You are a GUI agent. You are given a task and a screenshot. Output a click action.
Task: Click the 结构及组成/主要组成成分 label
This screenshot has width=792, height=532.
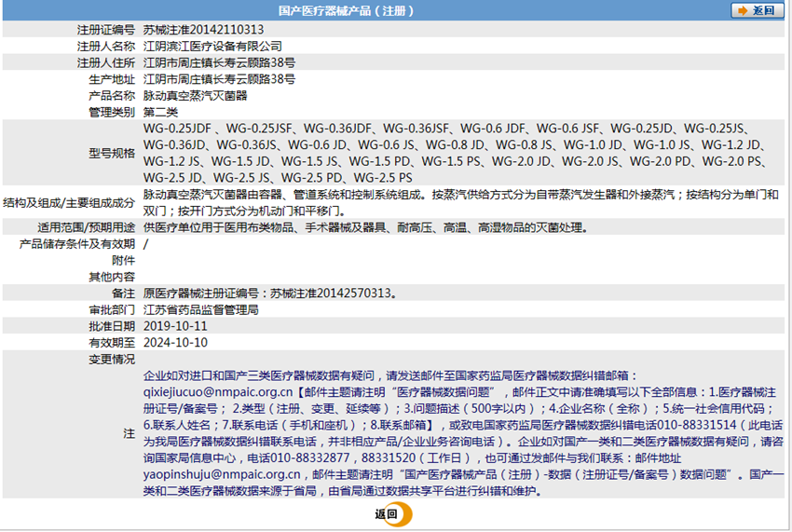click(x=69, y=202)
